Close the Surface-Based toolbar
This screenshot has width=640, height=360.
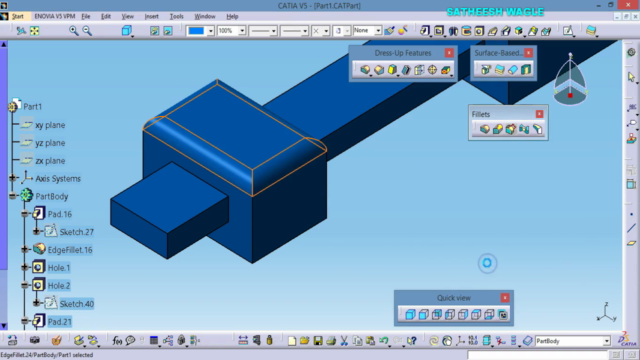pyautogui.click(x=529, y=53)
